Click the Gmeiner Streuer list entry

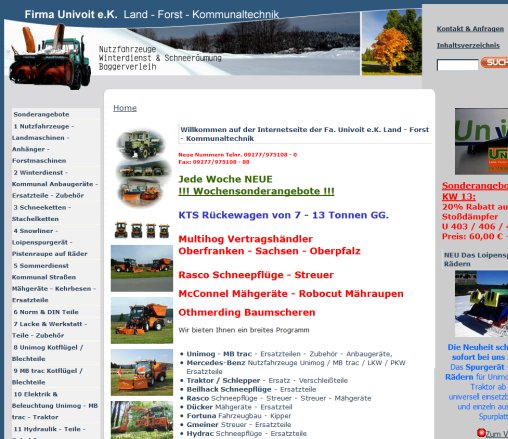tap(239, 425)
